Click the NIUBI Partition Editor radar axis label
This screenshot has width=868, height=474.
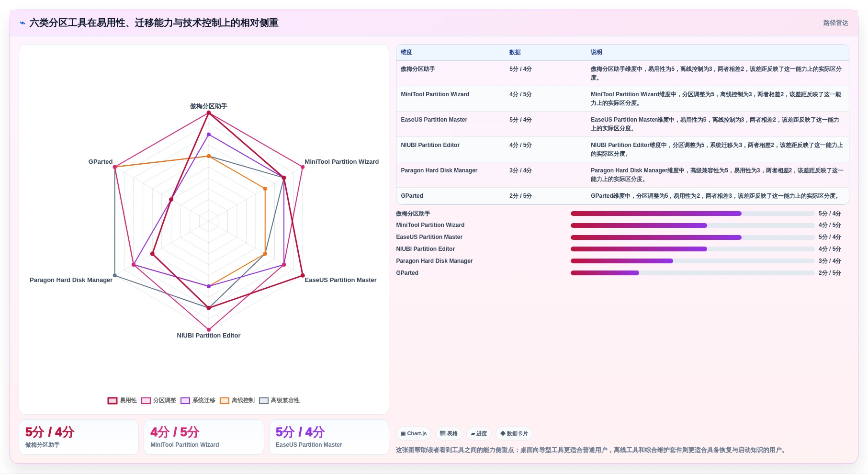(208, 336)
